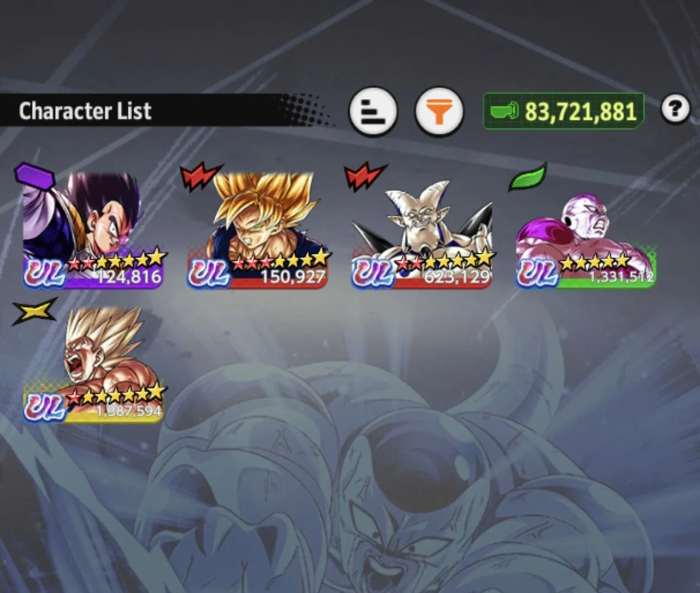Tap the green Zeni currency icon

[x=505, y=111]
